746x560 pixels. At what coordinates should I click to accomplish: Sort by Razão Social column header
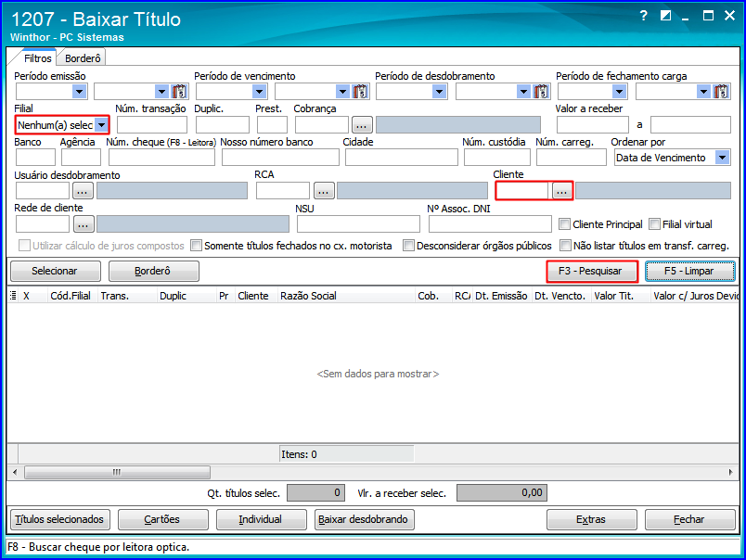point(346,296)
